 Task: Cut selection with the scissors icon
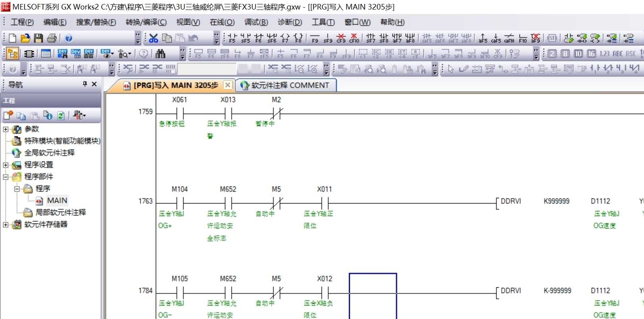pyautogui.click(x=153, y=38)
